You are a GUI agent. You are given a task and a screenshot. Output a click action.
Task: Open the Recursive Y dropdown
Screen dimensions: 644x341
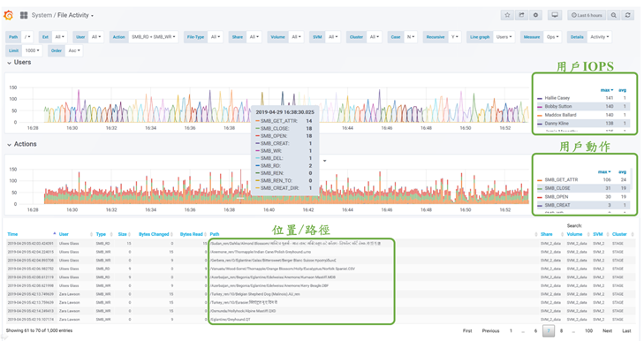pos(455,37)
